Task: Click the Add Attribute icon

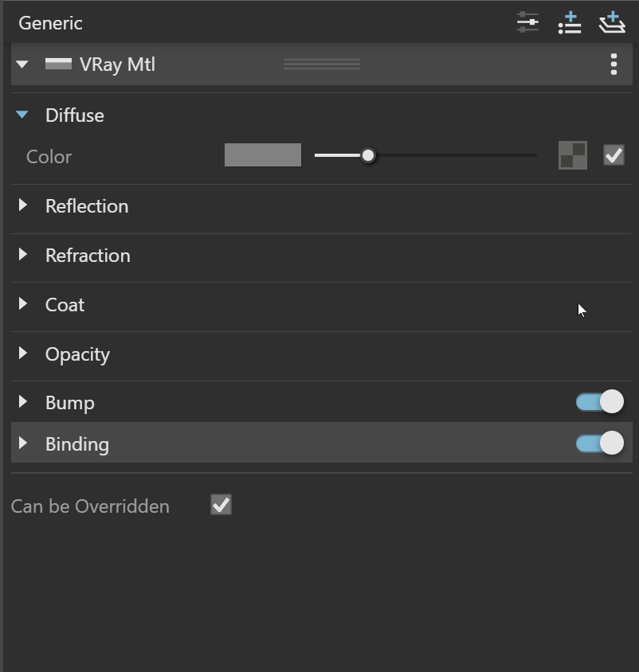Action: click(570, 23)
